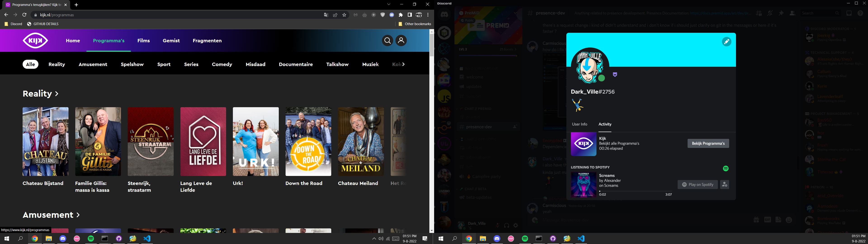This screenshot has height=244, width=868.
Task: Expand the Amusement category chevron
Action: click(x=78, y=215)
